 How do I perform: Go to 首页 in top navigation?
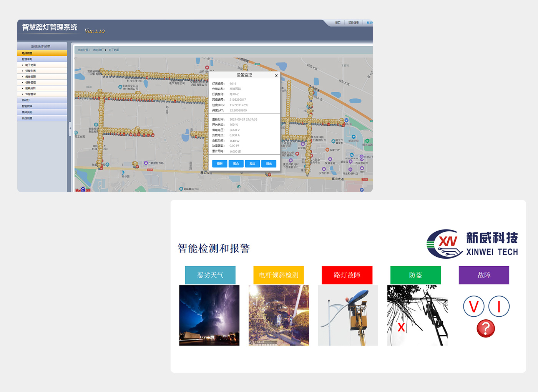coord(338,23)
